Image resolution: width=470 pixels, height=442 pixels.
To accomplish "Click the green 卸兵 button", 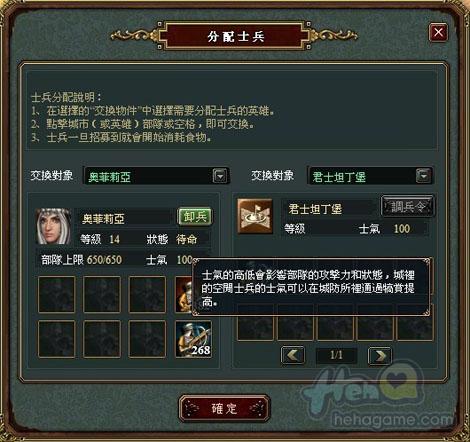I will click(195, 217).
